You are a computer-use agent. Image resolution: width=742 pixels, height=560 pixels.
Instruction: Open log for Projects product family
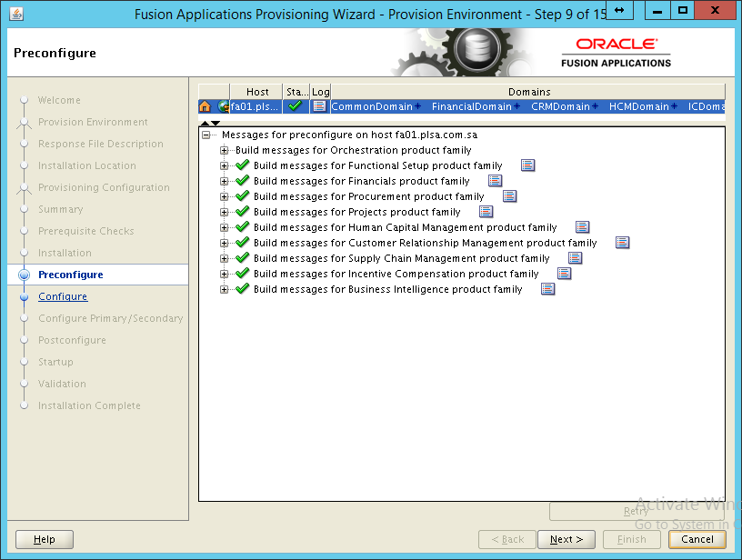pos(486,212)
